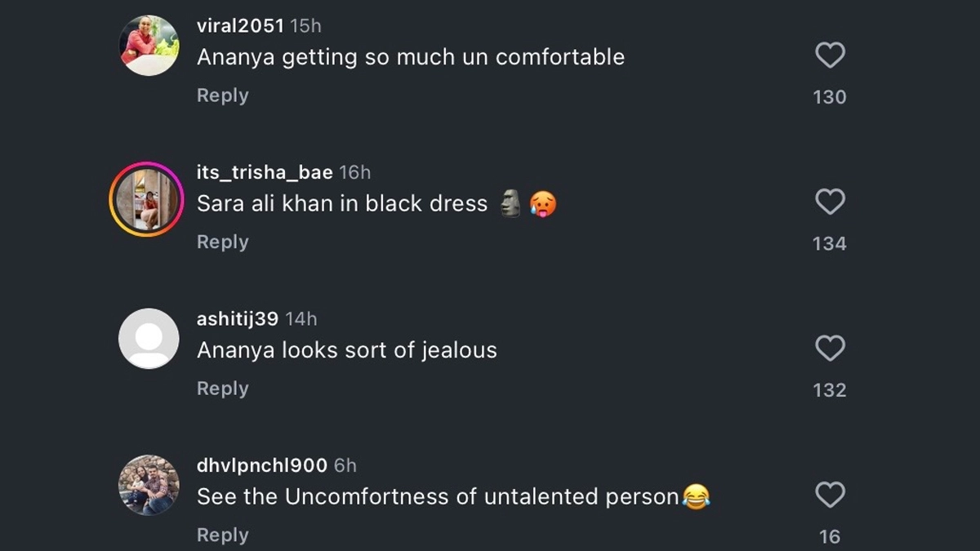Image resolution: width=980 pixels, height=551 pixels.
Task: Open the ashitij39 username link
Action: tap(238, 319)
